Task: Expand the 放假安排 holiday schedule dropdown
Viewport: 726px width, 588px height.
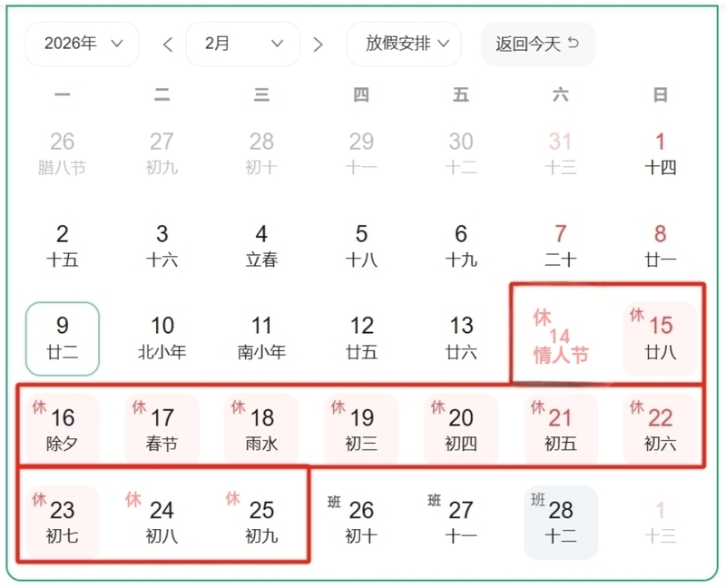Action: tap(403, 44)
